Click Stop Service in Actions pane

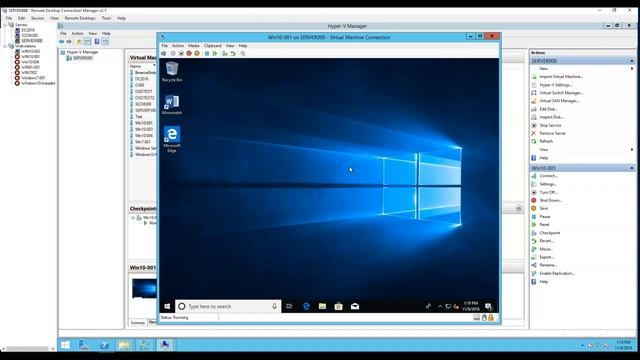pyautogui.click(x=550, y=125)
